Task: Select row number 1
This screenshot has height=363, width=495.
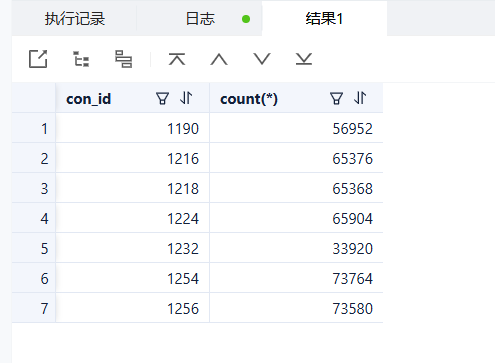Action: [34, 128]
